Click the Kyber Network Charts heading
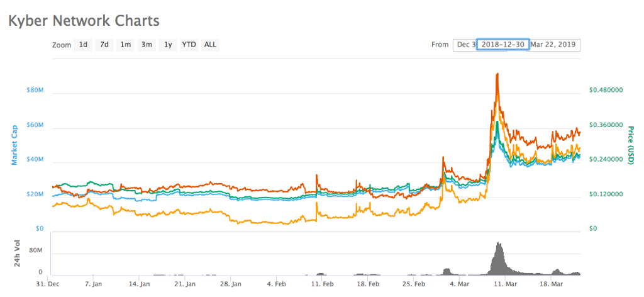This screenshot has height=297, width=644. click(x=84, y=20)
